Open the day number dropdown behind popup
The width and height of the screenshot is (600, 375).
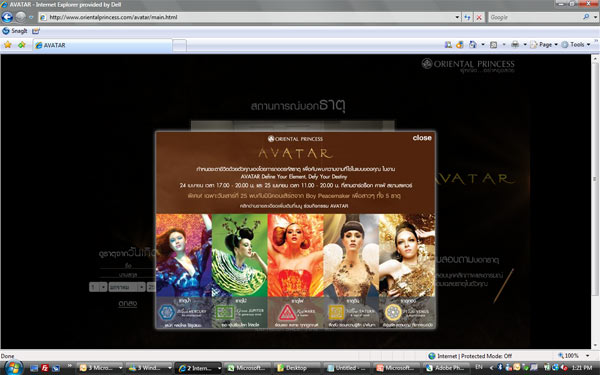coord(98,287)
